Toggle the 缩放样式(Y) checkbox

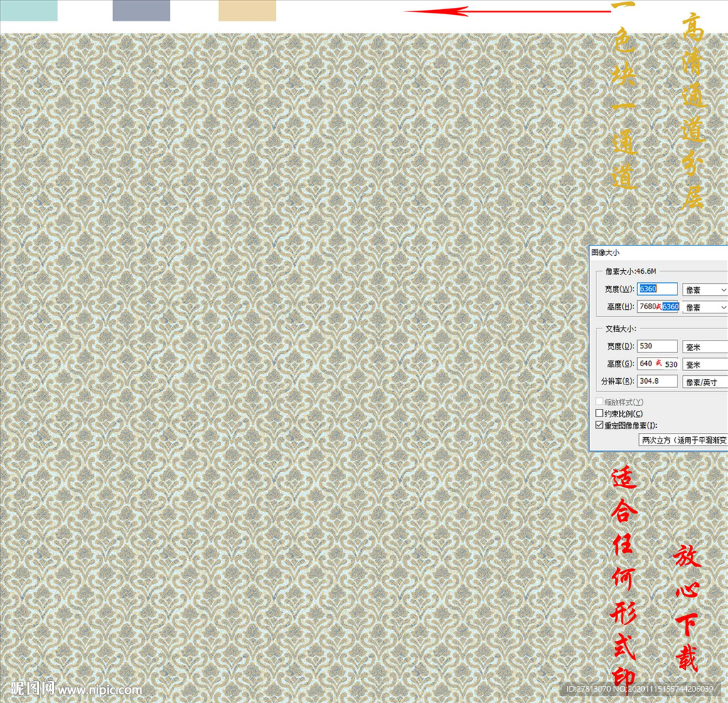pos(599,402)
